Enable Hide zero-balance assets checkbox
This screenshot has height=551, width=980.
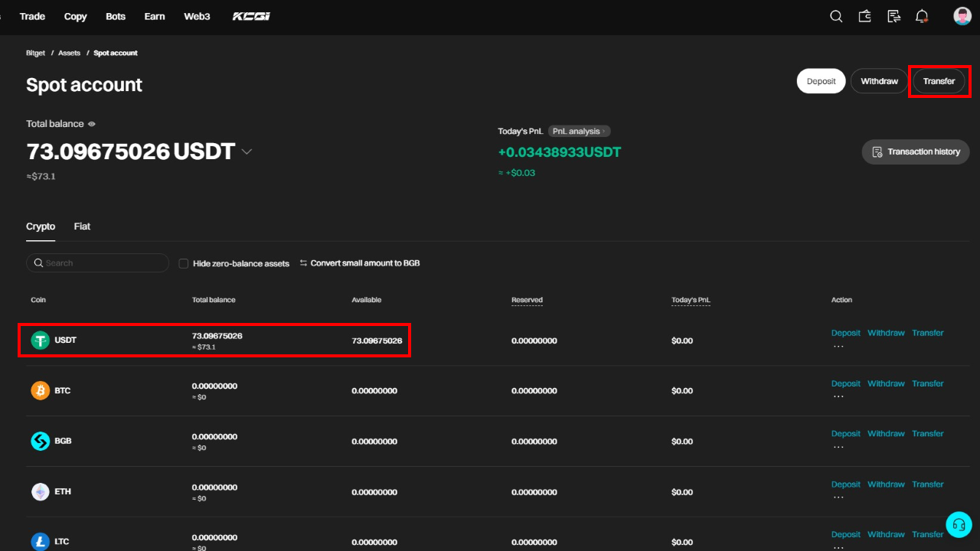click(x=184, y=263)
